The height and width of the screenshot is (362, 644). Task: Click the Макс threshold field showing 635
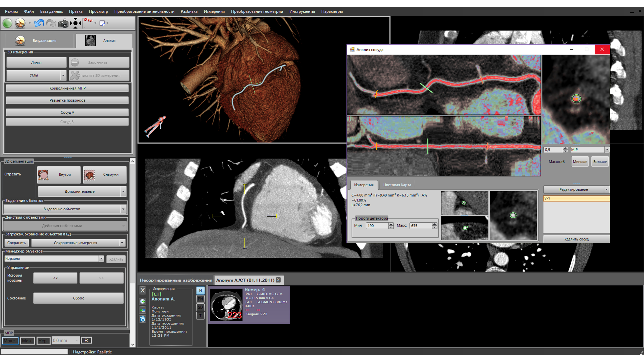coord(421,226)
